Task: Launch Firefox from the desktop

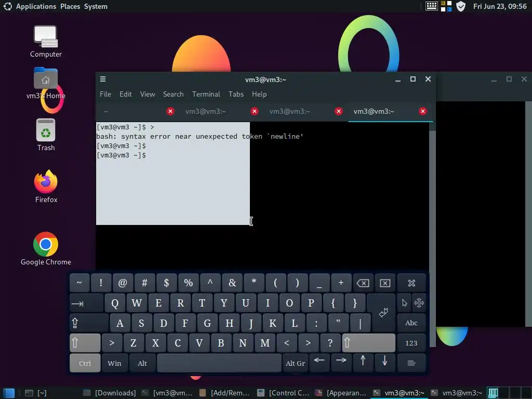Action: click(x=46, y=187)
